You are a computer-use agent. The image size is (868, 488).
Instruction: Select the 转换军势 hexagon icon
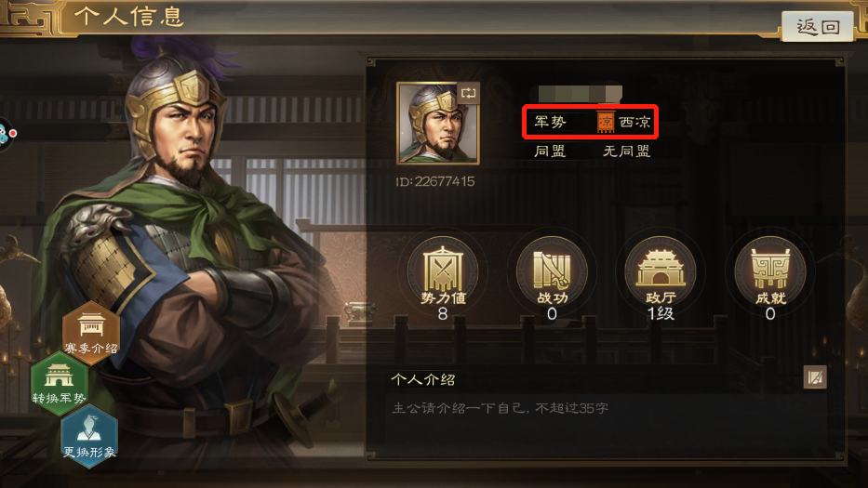point(59,383)
